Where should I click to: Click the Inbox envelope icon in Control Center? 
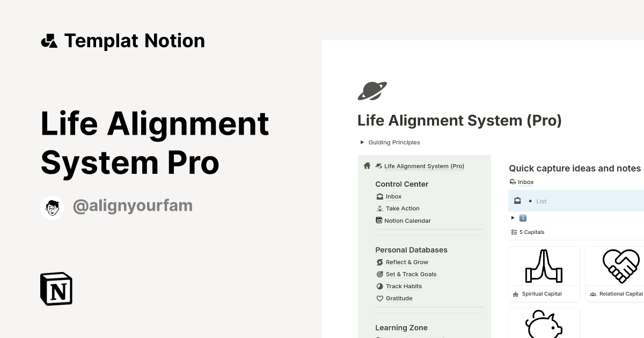(379, 196)
